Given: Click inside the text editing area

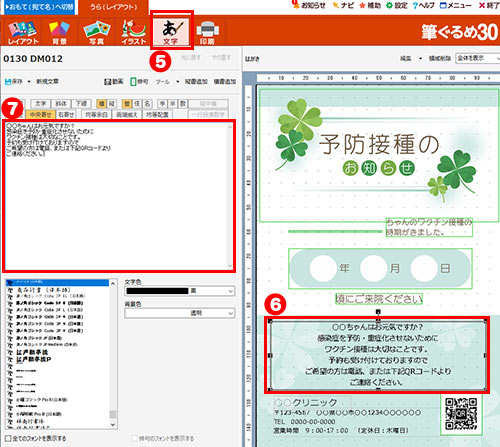Looking at the screenshot, I should 117,196.
